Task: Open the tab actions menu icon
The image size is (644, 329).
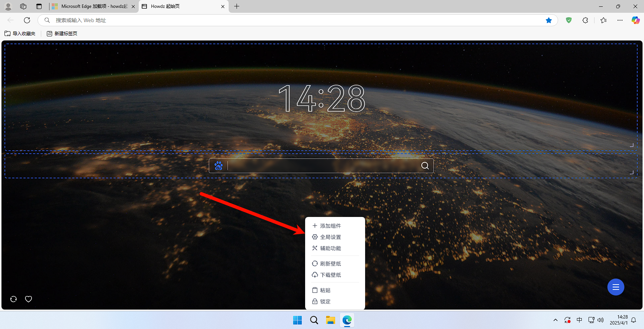Action: click(x=39, y=6)
